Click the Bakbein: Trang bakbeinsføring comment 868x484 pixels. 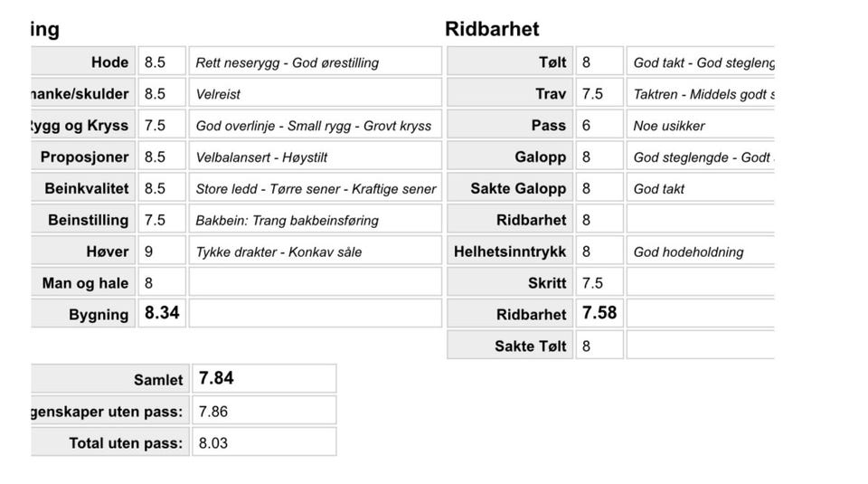coord(315,220)
